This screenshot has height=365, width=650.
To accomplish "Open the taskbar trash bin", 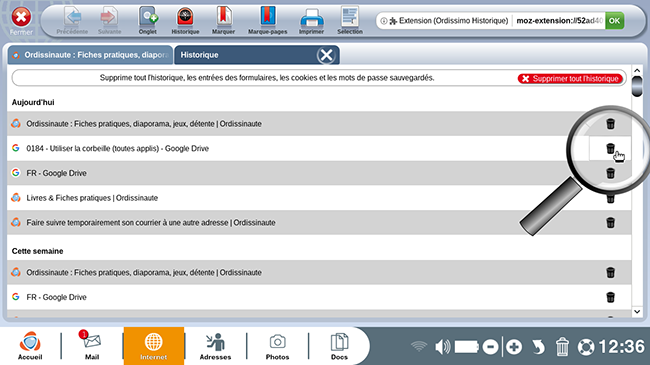I will pyautogui.click(x=562, y=347).
